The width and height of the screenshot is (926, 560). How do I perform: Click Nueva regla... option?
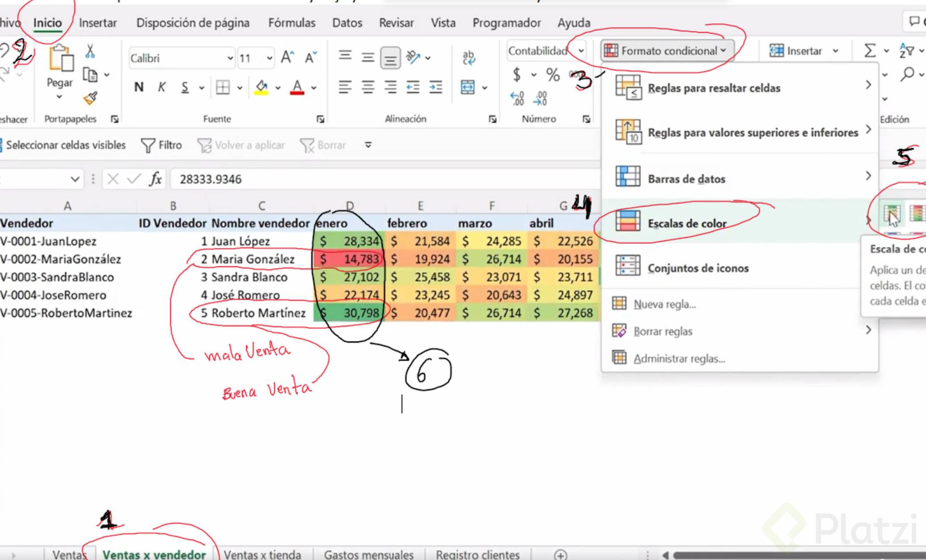point(665,304)
